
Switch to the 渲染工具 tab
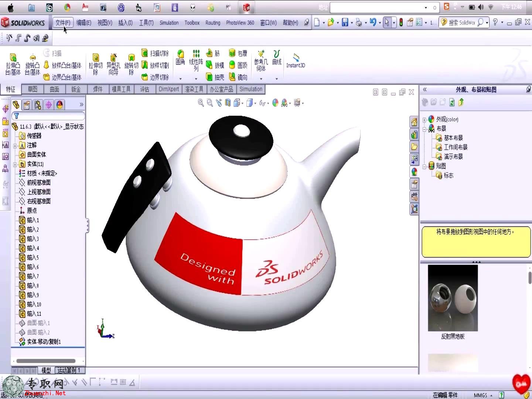click(x=194, y=89)
